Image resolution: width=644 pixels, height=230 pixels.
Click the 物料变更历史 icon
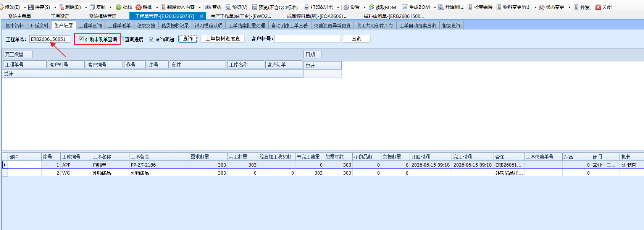[x=499, y=7]
